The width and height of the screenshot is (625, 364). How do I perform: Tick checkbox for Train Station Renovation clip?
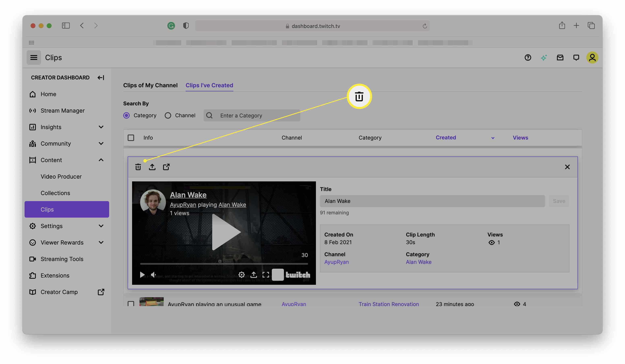point(131,303)
